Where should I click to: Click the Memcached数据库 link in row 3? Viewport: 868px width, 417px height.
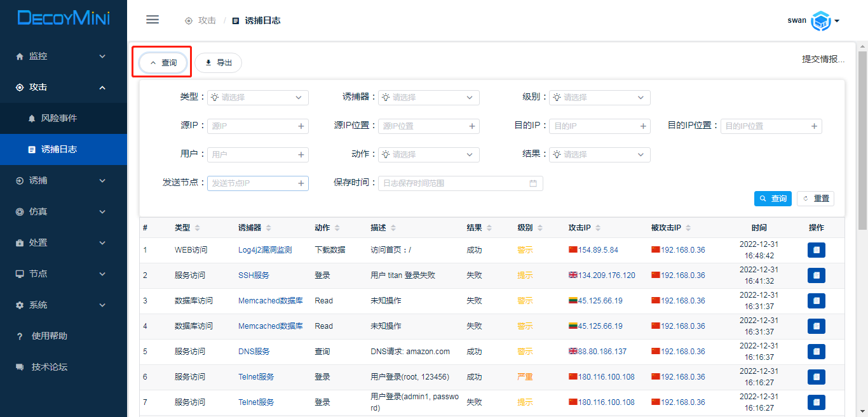[x=270, y=301]
